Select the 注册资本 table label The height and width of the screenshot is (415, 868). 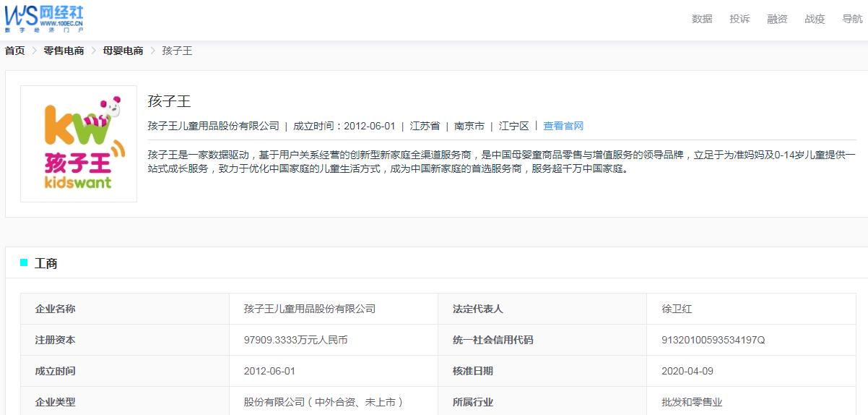tap(55, 340)
